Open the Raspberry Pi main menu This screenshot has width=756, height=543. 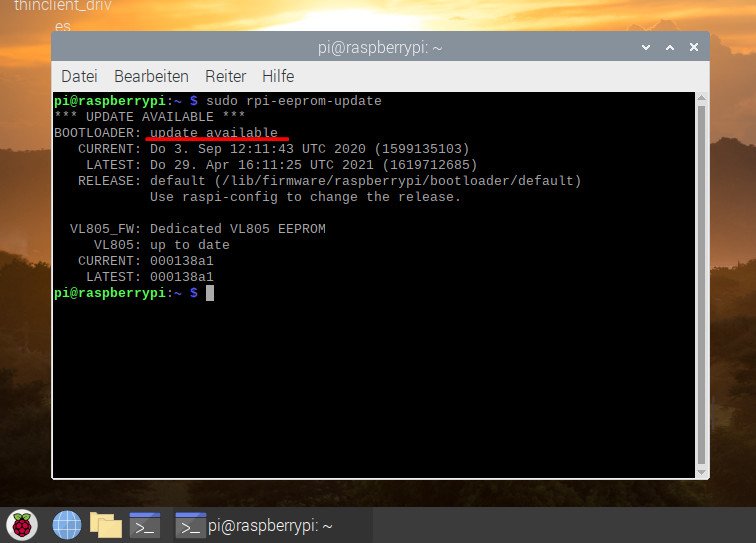tap(22, 524)
